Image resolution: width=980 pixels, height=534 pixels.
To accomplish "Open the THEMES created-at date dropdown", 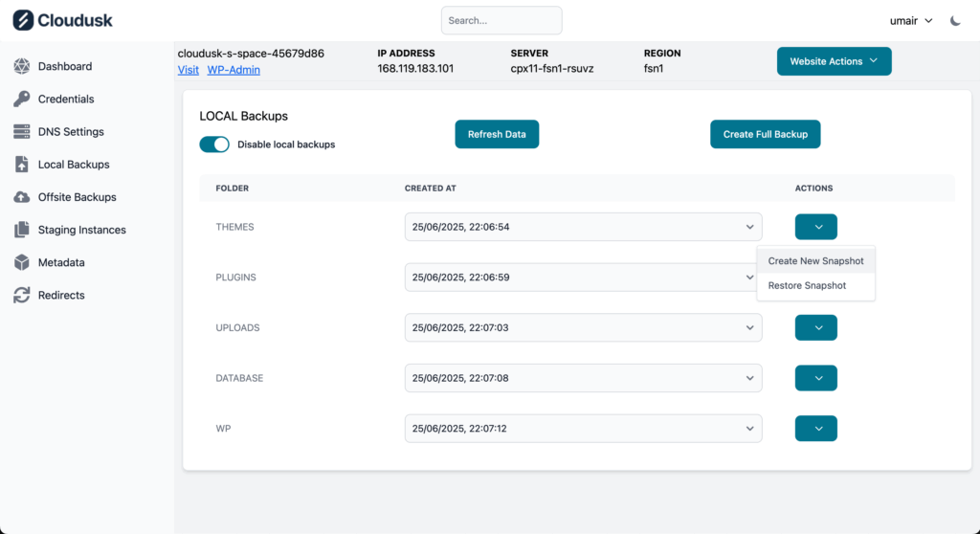I will coord(583,227).
